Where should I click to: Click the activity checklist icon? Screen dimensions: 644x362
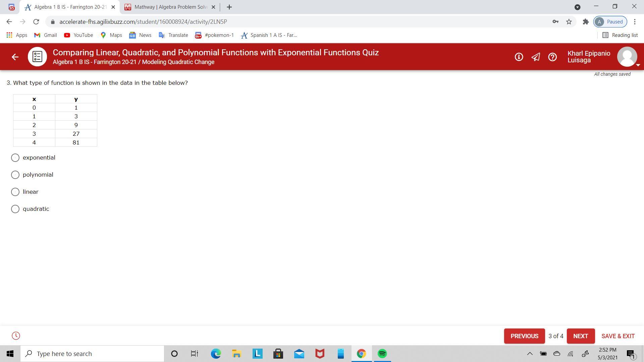coord(37,57)
